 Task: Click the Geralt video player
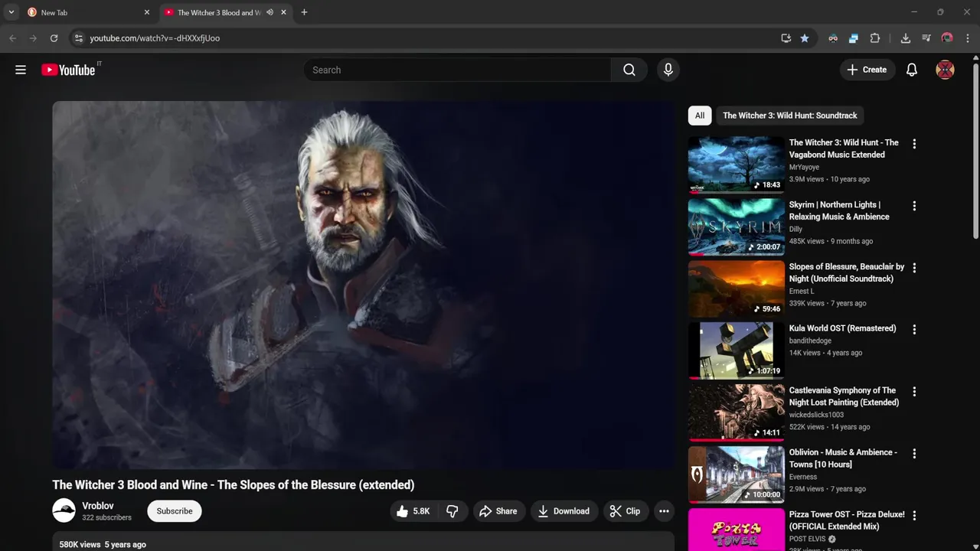coord(363,285)
